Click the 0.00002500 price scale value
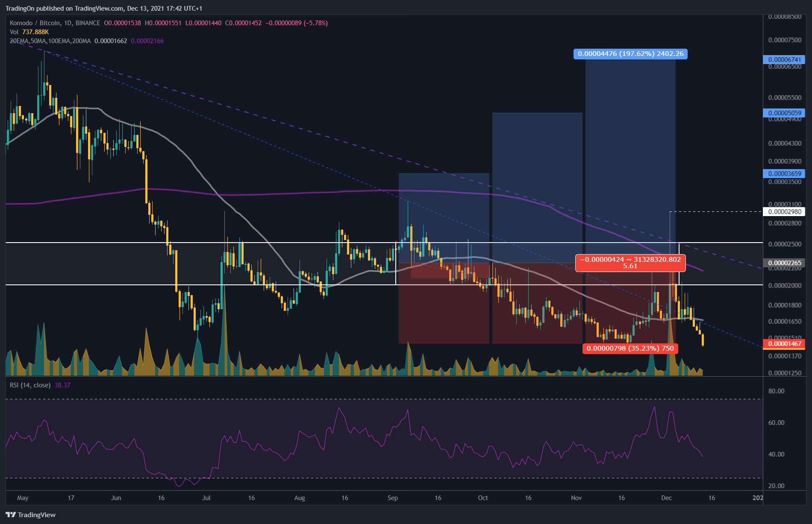 coord(785,244)
